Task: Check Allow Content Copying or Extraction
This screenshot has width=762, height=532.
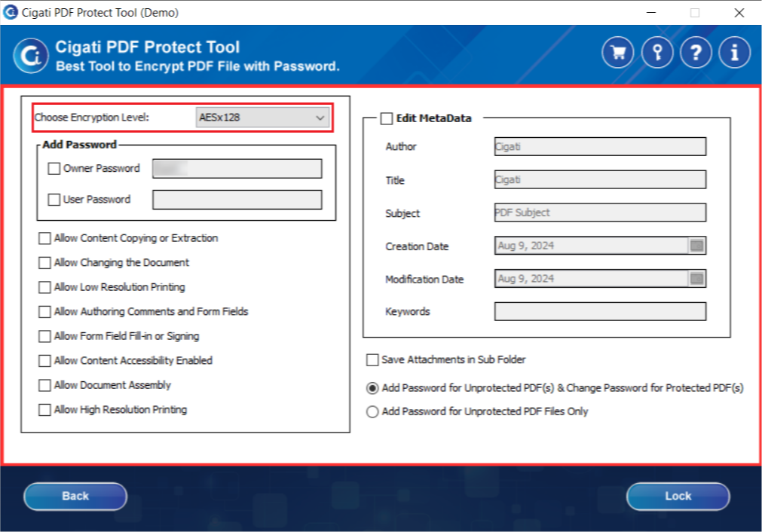Action: coord(44,238)
